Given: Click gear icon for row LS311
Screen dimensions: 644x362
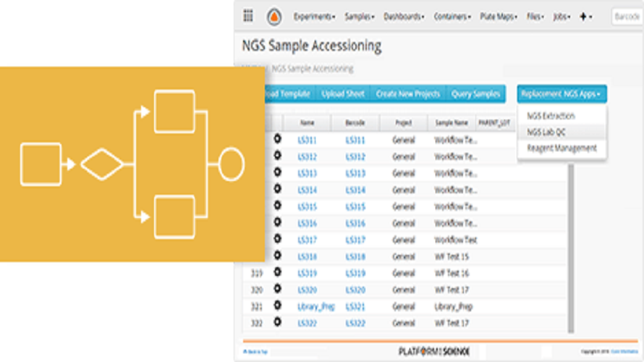Looking at the screenshot, I should (x=277, y=139).
